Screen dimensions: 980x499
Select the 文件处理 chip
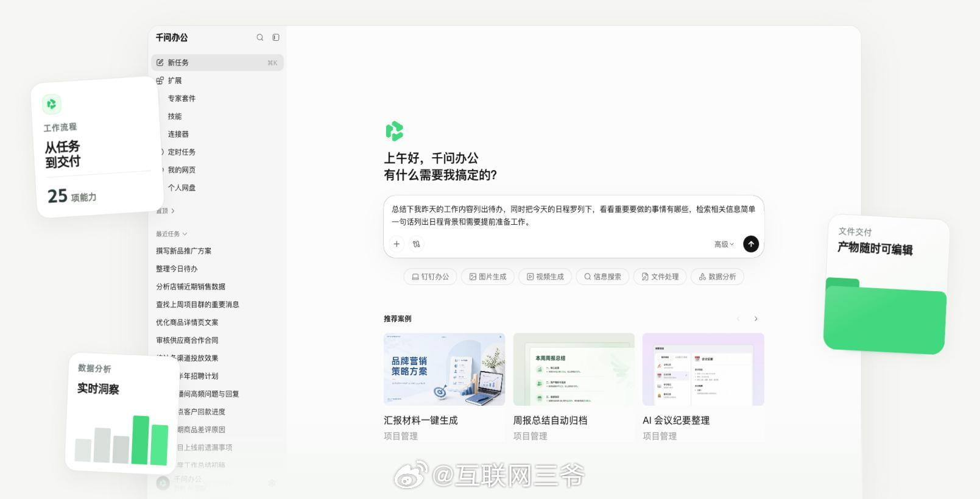(660, 277)
